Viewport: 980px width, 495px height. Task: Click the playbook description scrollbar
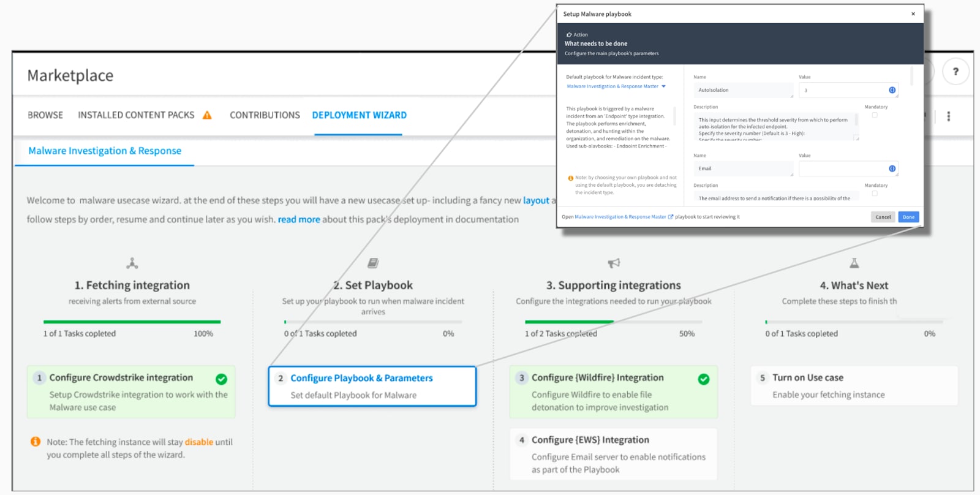coord(675,116)
